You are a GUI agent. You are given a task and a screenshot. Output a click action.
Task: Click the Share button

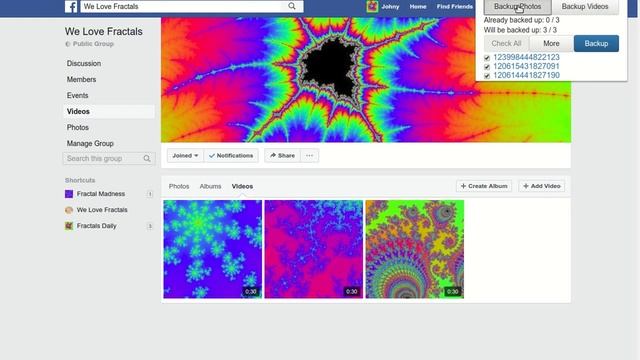pyautogui.click(x=282, y=156)
